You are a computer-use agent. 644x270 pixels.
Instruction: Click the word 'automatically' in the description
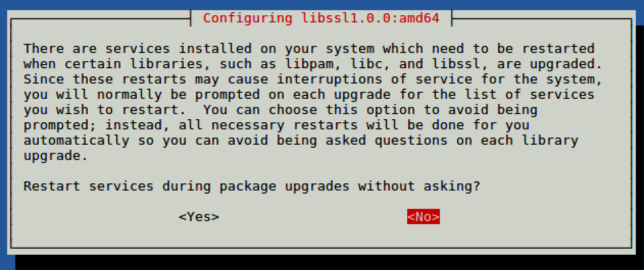(x=76, y=141)
